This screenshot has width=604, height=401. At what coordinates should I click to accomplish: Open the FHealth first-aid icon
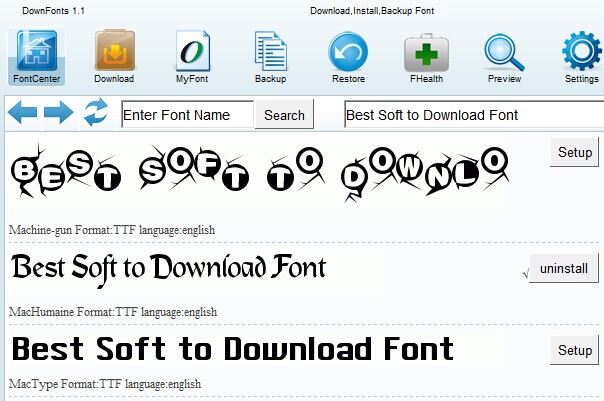tap(426, 58)
